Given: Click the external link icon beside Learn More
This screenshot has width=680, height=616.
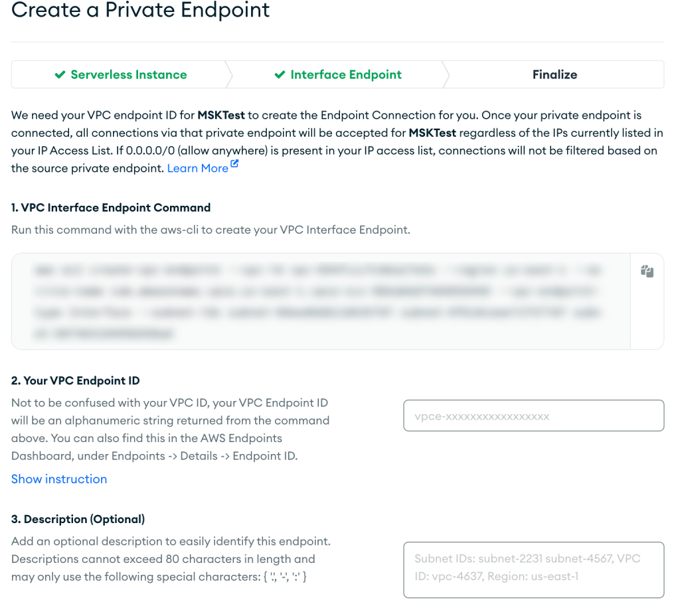Looking at the screenshot, I should tap(233, 164).
